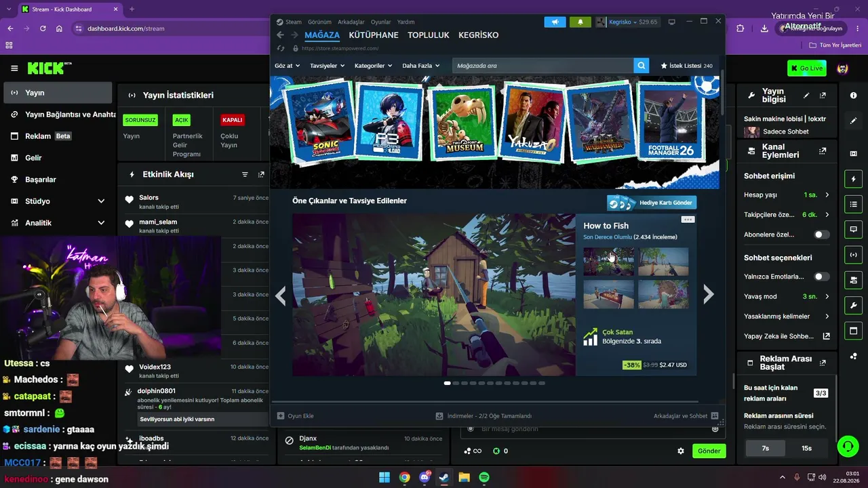Open the Tavsiyeler dropdown in Steam
868x488 pixels.
328,66
